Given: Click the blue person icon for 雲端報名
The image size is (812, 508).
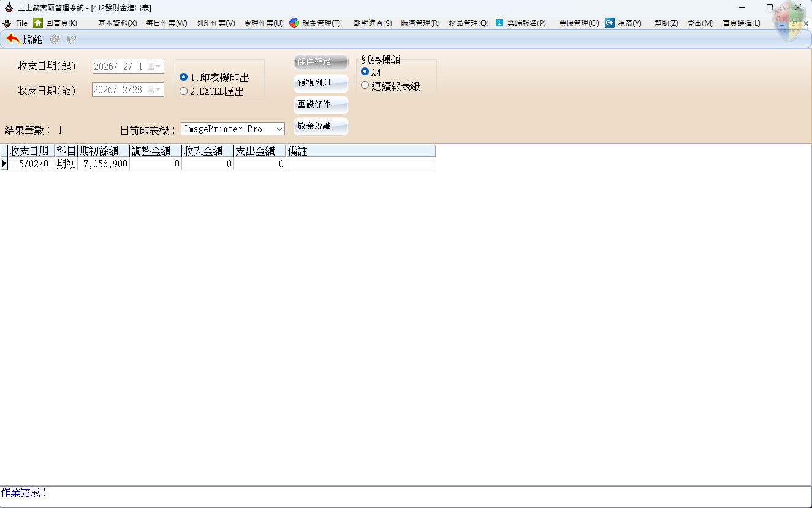Looking at the screenshot, I should [499, 23].
